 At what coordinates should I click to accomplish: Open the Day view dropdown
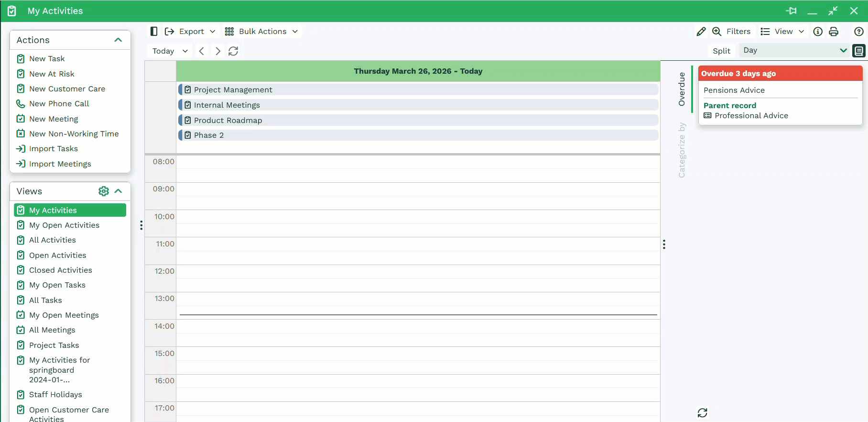click(x=794, y=51)
